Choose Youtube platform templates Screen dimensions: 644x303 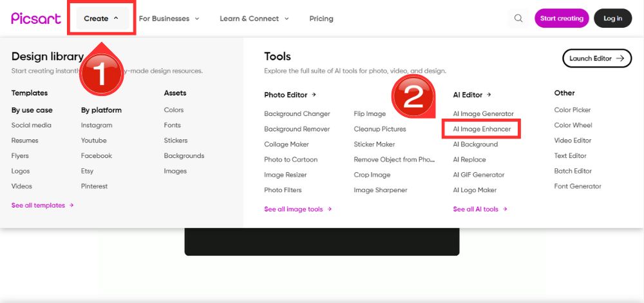point(93,140)
